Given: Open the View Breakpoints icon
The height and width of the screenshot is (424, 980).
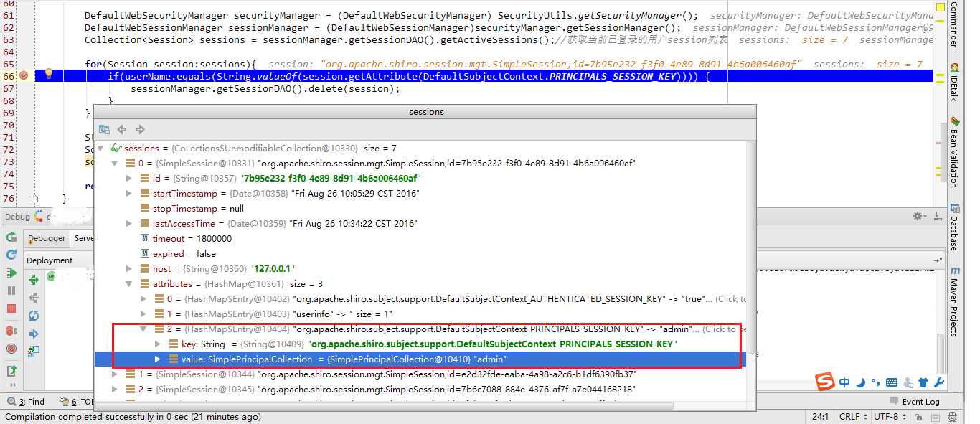Looking at the screenshot, I should pos(11,331).
